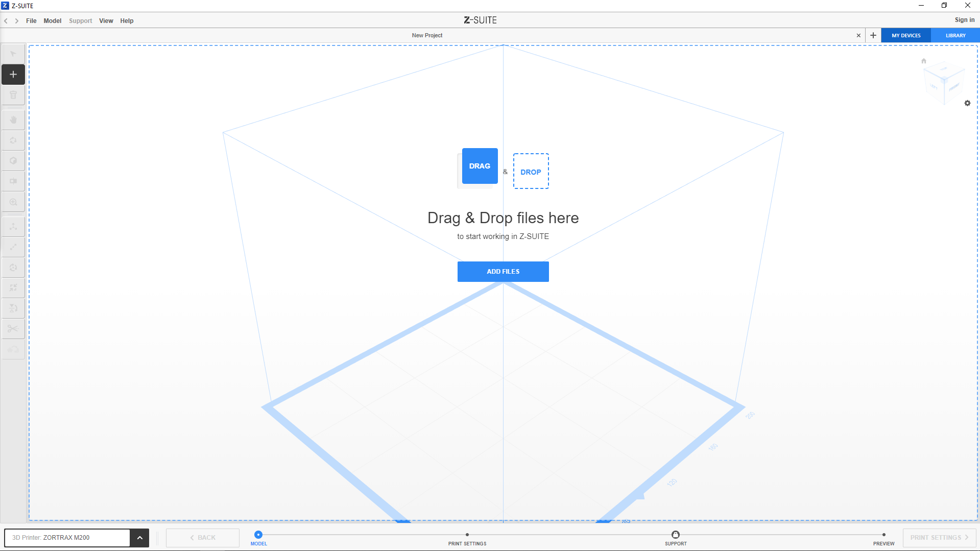Click the magnifier zoom tool
The height and width of the screenshot is (551, 980).
click(x=13, y=202)
